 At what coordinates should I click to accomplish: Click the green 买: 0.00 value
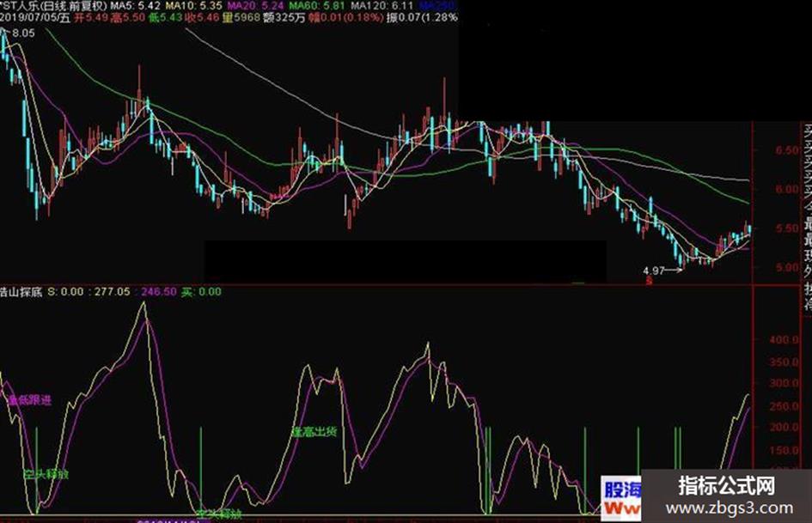point(201,291)
